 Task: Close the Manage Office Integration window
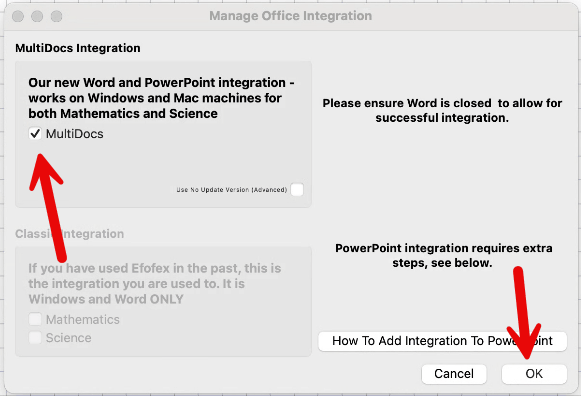pyautogui.click(x=18, y=16)
